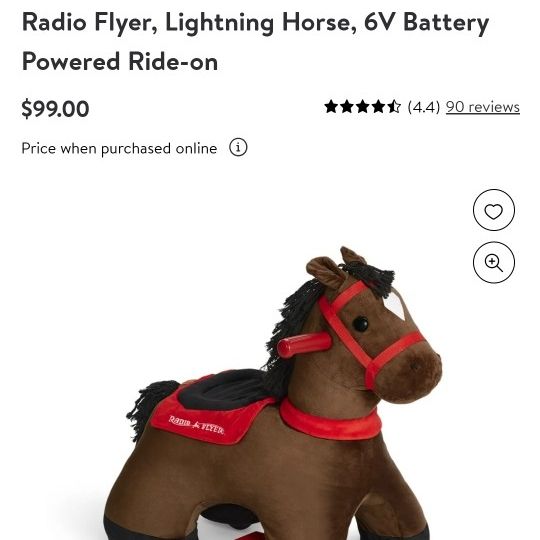Click the white blaze on horse's forehead

(396, 303)
